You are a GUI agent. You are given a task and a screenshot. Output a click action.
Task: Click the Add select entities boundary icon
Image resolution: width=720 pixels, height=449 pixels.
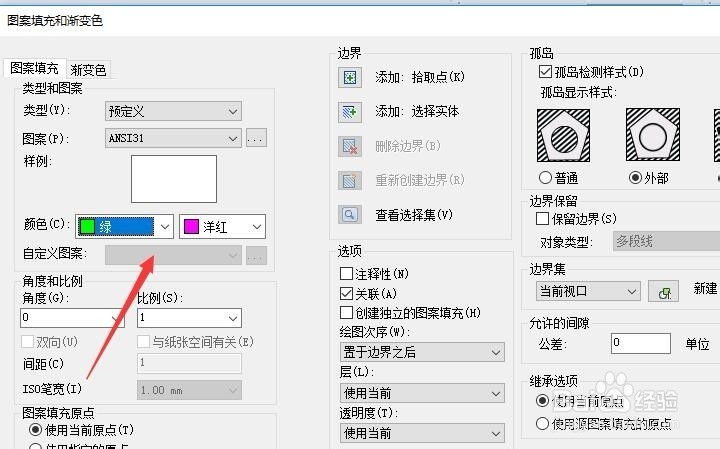point(350,112)
